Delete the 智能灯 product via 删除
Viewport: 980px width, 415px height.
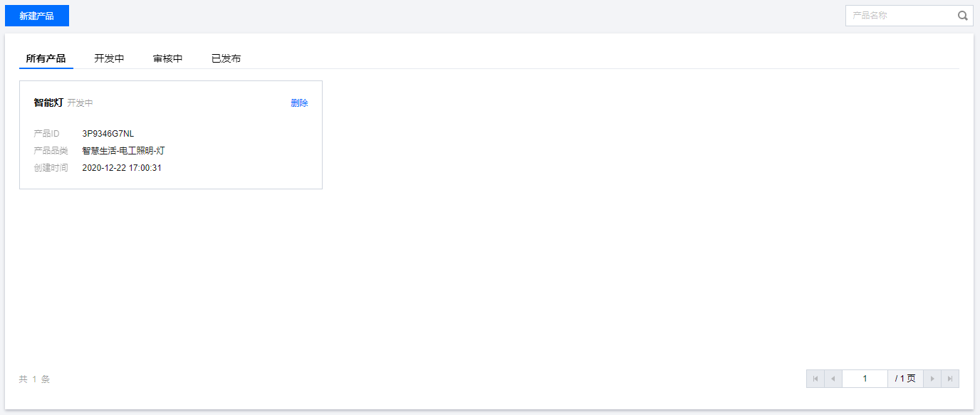[299, 103]
